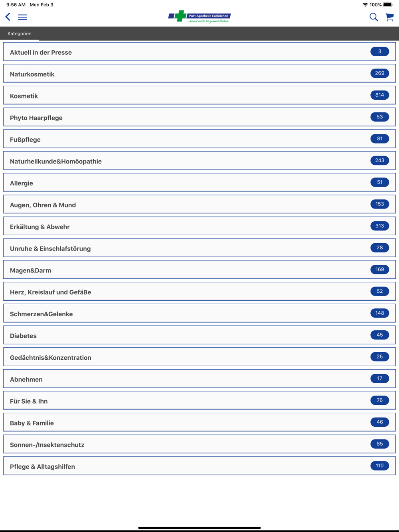Open Augen, Ohren & Mund category
399x532 pixels.
(199, 205)
